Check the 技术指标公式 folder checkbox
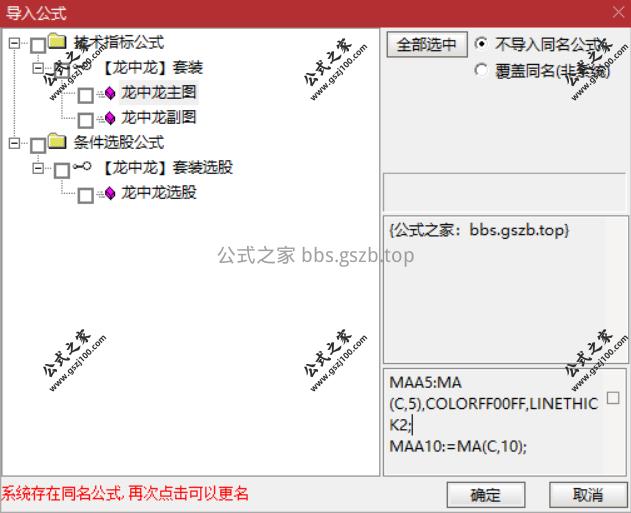 coord(38,45)
